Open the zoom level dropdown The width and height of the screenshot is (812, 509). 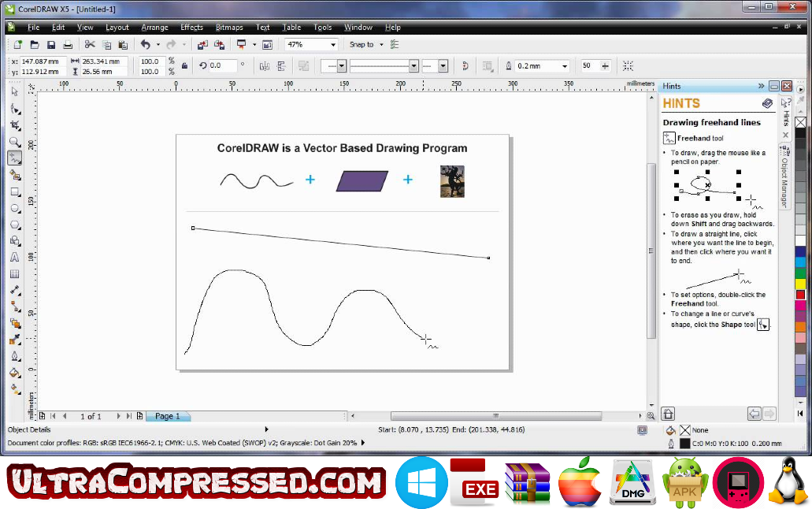point(333,45)
